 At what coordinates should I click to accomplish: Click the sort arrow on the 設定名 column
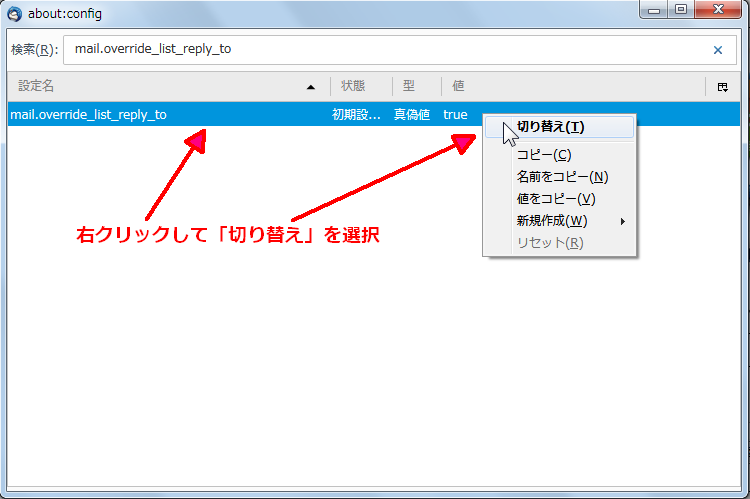[310, 87]
